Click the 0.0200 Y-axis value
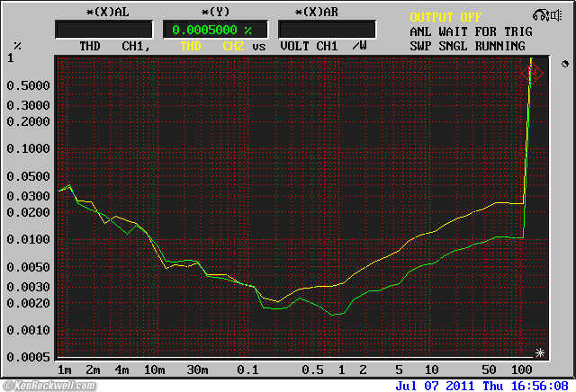Image resolution: width=576 pixels, height=392 pixels. click(x=28, y=212)
